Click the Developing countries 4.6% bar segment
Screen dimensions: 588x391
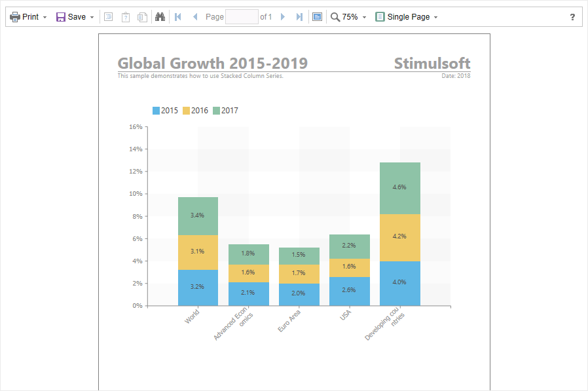tap(399, 188)
